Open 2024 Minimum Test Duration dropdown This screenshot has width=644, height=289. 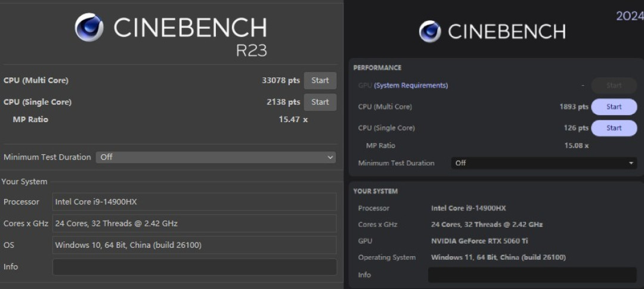click(x=544, y=163)
